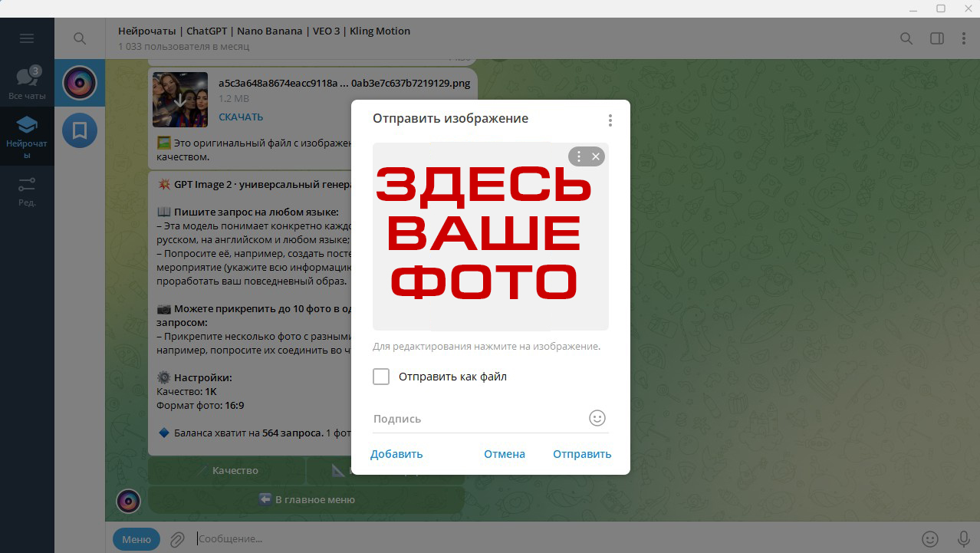Focus the Сообщение message input
The height and width of the screenshot is (553, 980).
click(552, 539)
